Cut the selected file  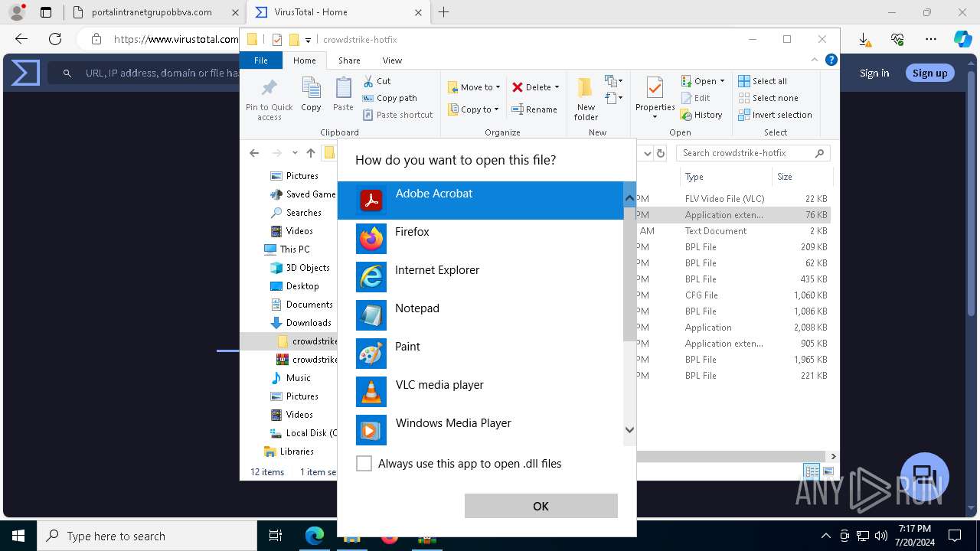(x=377, y=81)
